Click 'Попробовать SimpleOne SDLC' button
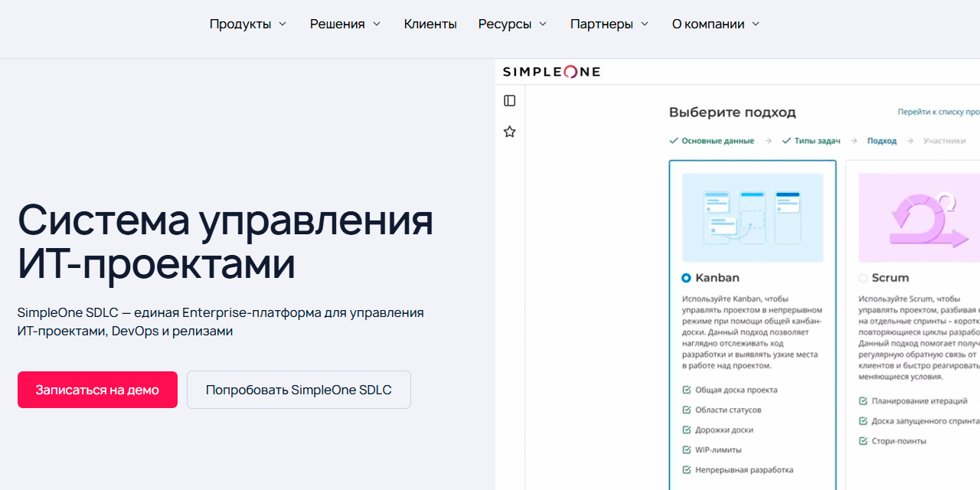980x490 pixels. click(299, 390)
